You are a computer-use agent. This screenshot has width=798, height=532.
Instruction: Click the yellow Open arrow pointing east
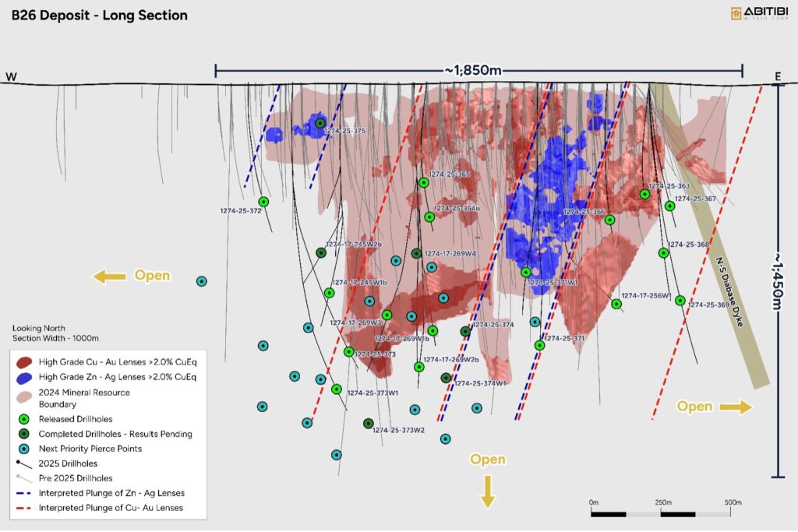(736, 407)
